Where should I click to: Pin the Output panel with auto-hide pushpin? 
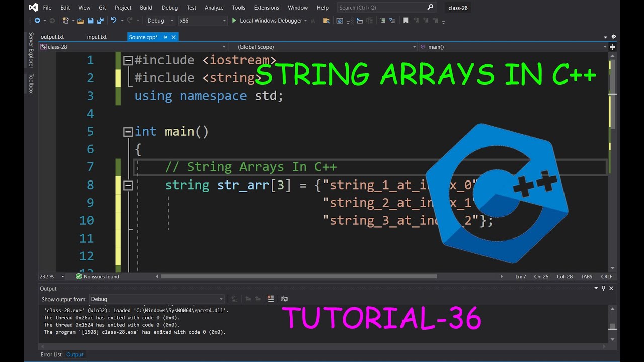604,288
